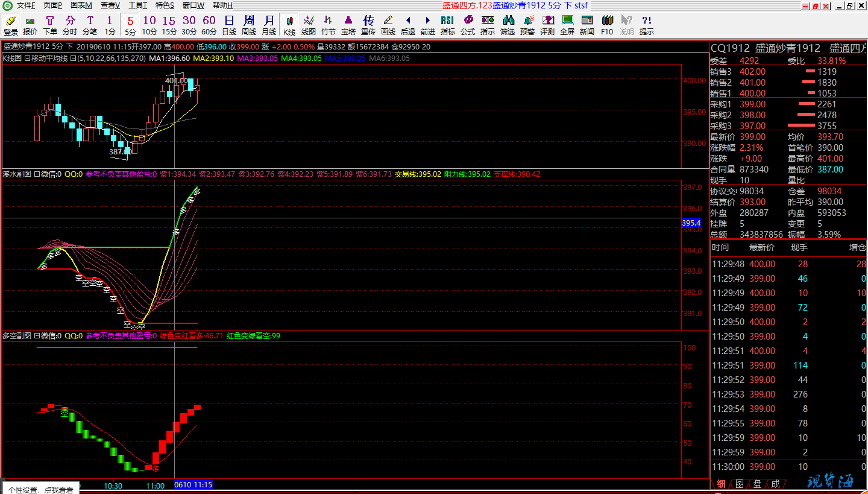The height and width of the screenshot is (494, 868).
Task: Select the 1分 one-minute period
Action: (110, 25)
